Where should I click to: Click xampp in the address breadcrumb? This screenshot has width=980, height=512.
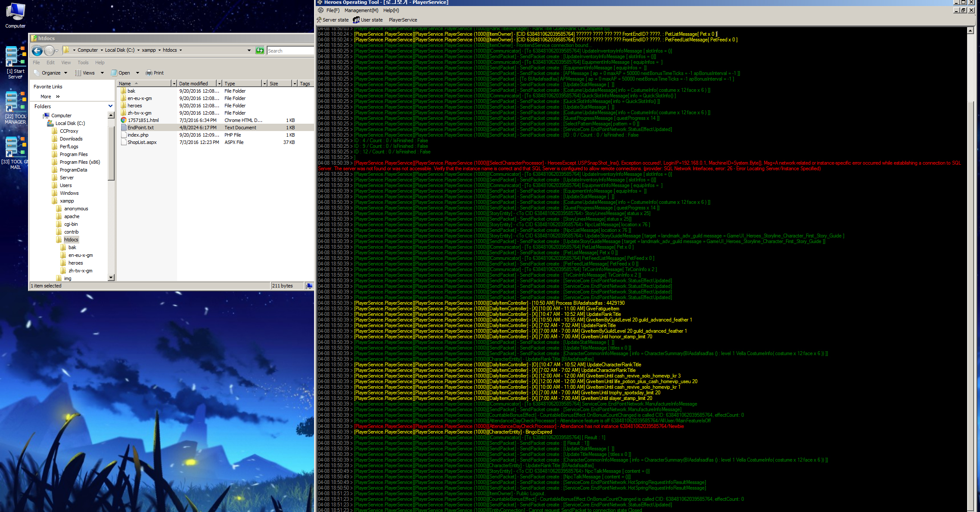(x=149, y=50)
